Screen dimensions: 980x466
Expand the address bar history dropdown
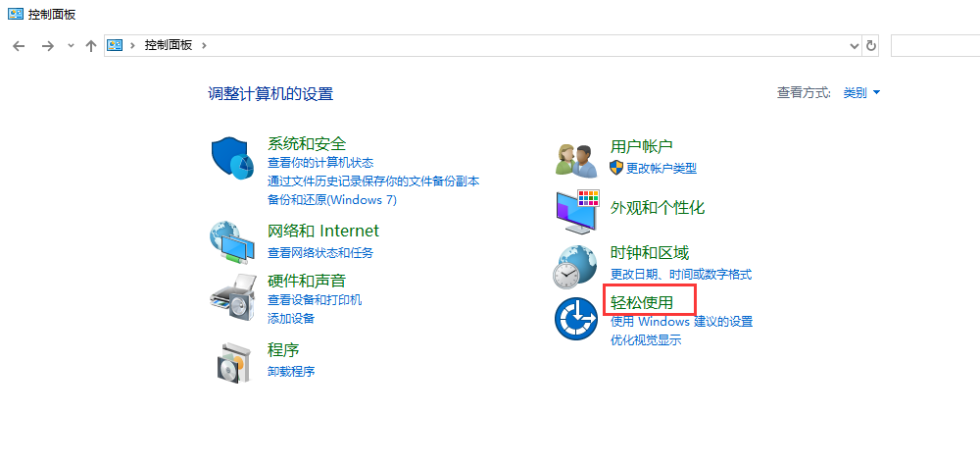(853, 46)
